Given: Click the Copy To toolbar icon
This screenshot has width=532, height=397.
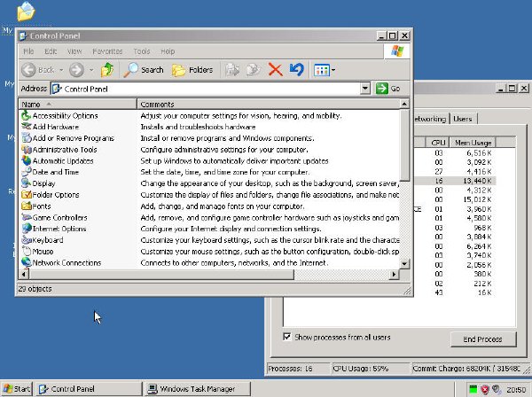Looking at the screenshot, I should pos(254,70).
